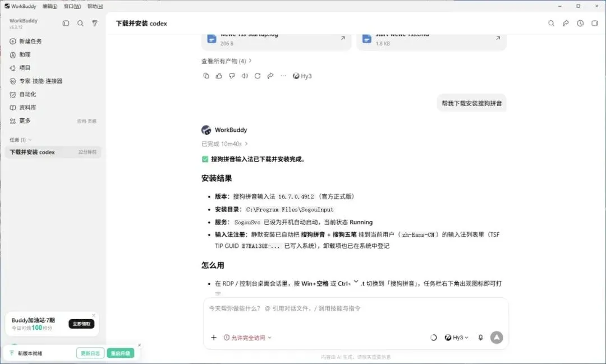Send message with the up-arrow button

pos(497,337)
